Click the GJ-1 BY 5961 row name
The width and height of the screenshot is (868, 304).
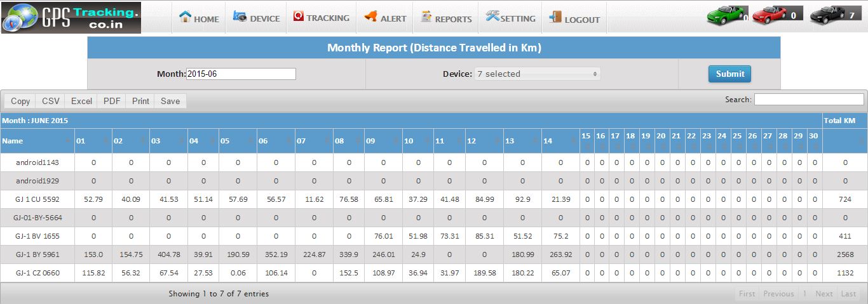click(37, 254)
